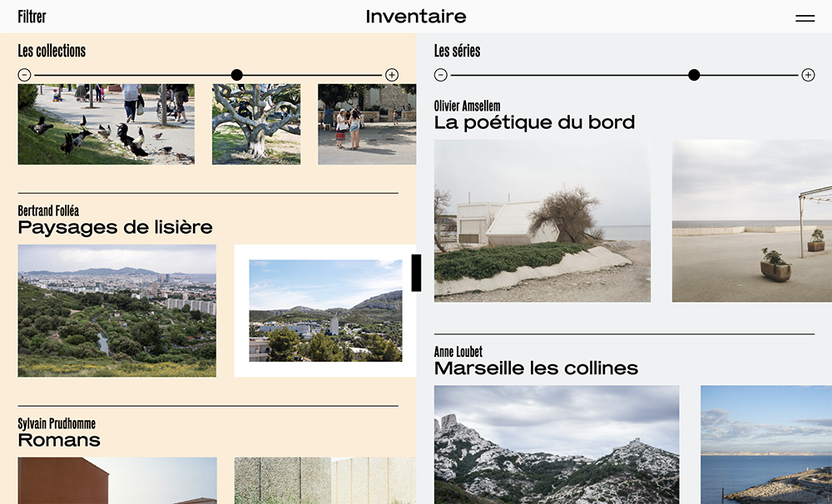This screenshot has width=832, height=504.
Task: Open the Filtrer menu
Action: (x=32, y=17)
